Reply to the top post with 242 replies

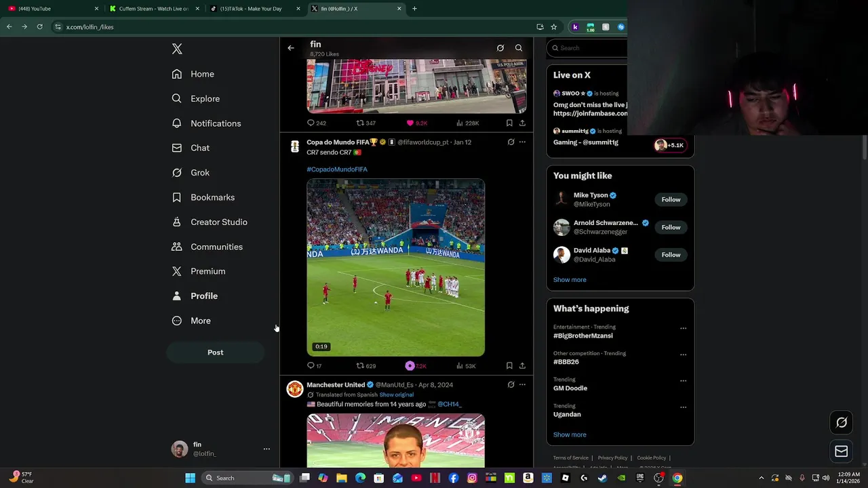click(316, 123)
